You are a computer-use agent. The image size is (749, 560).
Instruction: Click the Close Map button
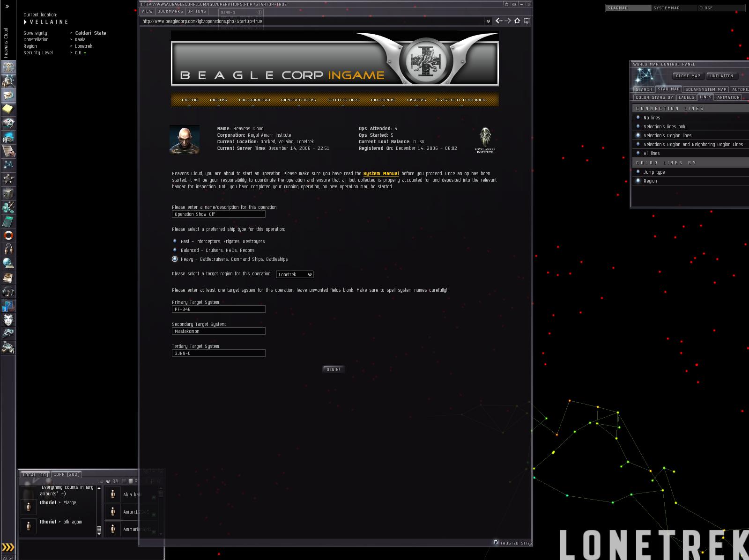688,76
